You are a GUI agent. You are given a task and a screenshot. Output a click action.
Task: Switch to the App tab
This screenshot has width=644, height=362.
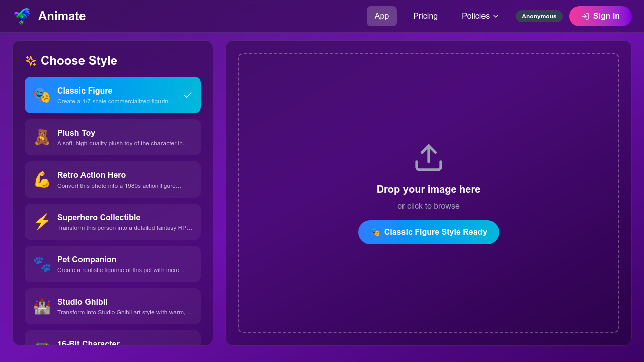click(x=381, y=16)
